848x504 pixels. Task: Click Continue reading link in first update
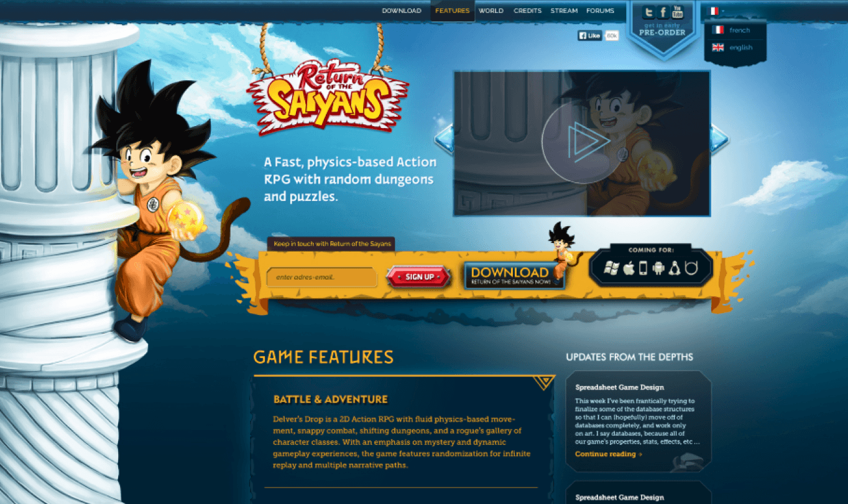point(609,454)
